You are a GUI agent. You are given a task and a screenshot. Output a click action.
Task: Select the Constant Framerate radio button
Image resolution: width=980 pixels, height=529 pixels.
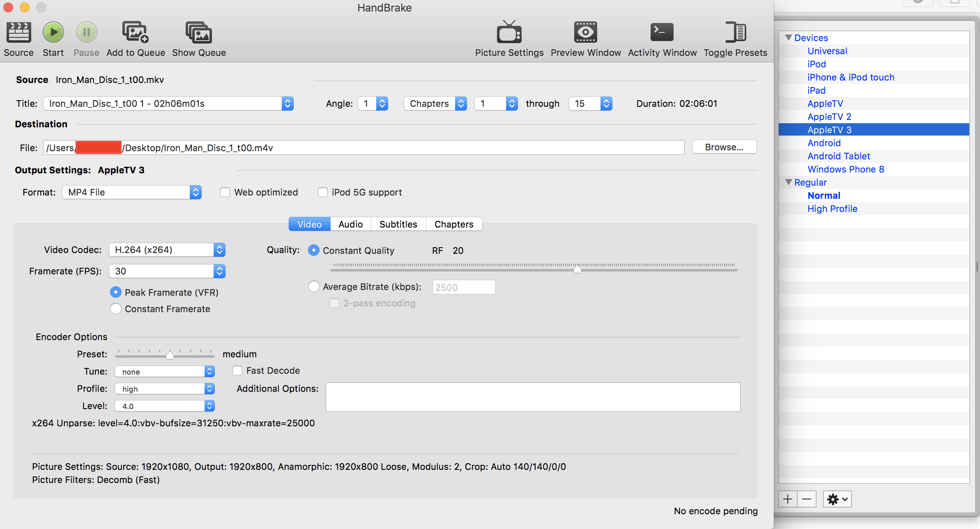pyautogui.click(x=116, y=309)
